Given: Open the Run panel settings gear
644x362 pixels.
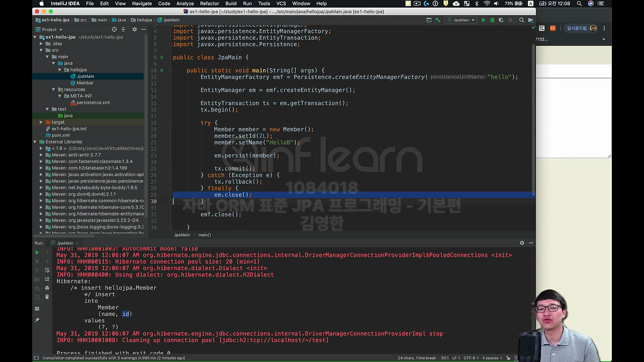Looking at the screenshot, I should (522, 243).
